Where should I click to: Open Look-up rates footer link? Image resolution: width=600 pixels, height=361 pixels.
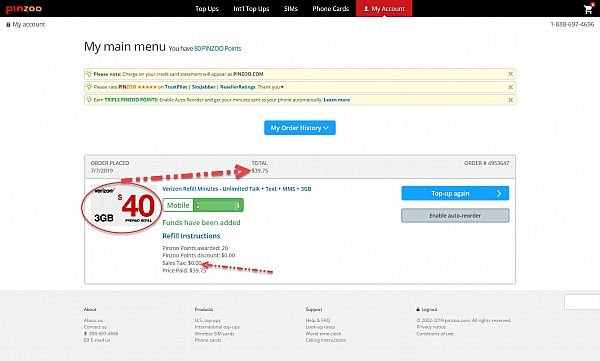tap(320, 327)
